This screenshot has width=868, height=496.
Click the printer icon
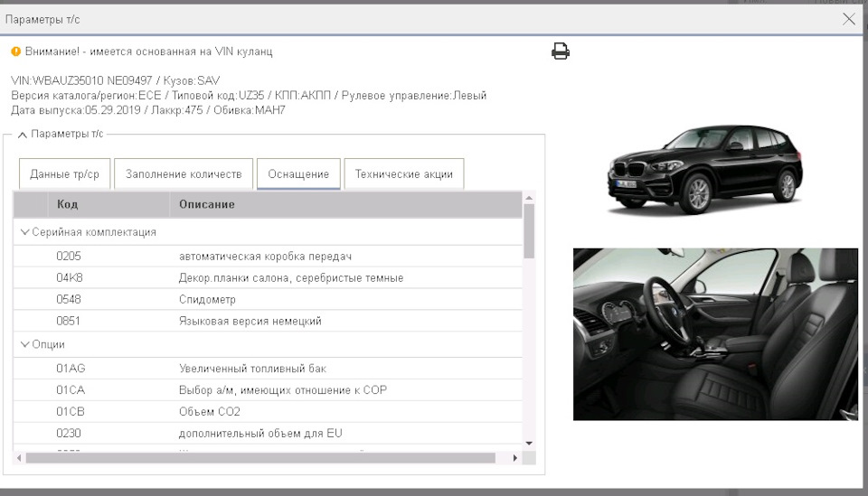(561, 51)
